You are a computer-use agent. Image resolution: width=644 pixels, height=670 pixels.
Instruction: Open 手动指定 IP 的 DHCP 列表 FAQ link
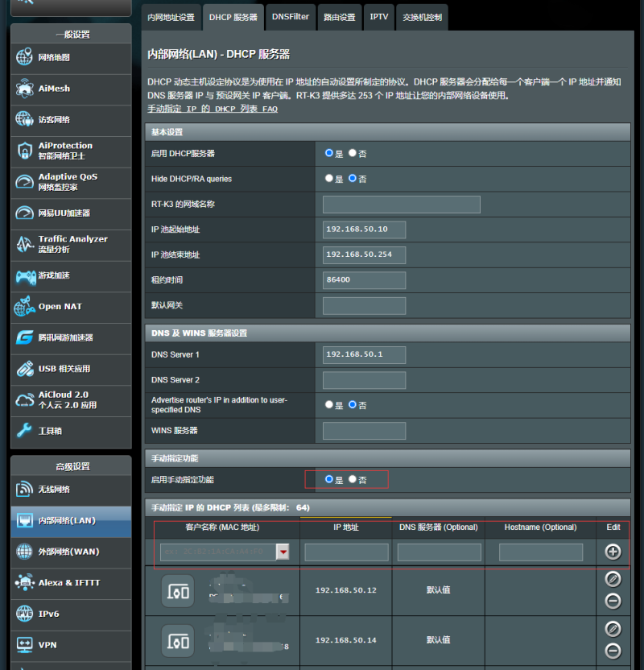tap(213, 109)
